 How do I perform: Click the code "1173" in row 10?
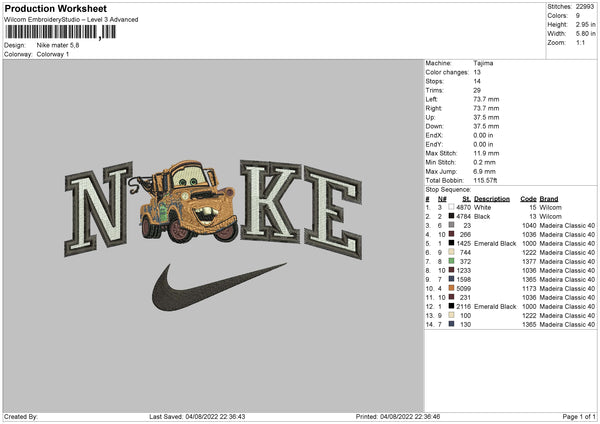coord(529,288)
